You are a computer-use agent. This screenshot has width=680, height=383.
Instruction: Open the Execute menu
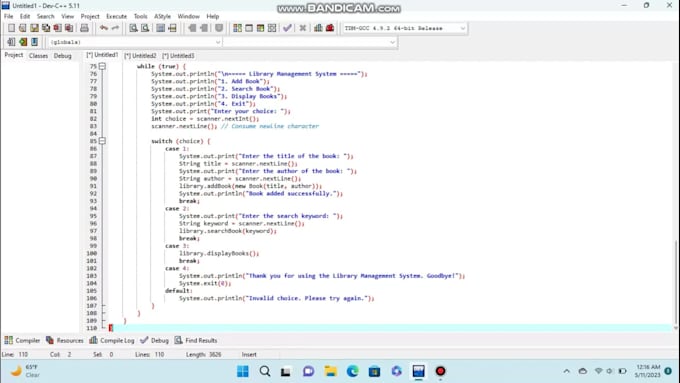coord(117,16)
